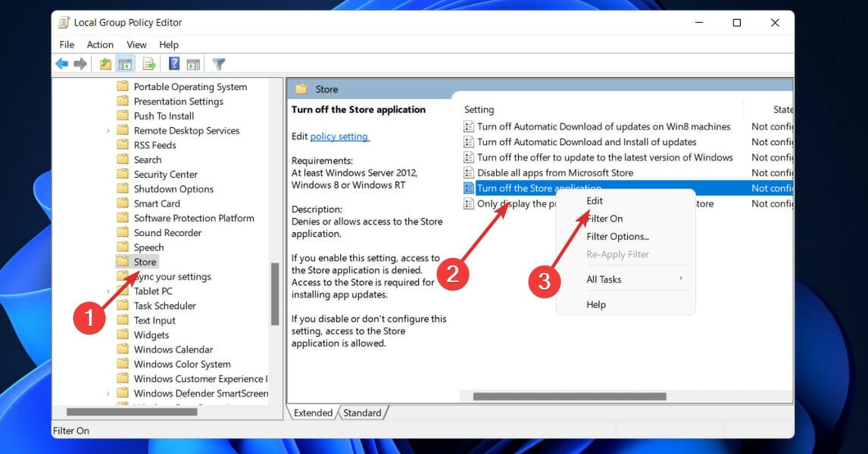Click folder icon next to Portable Operating System

[123, 86]
